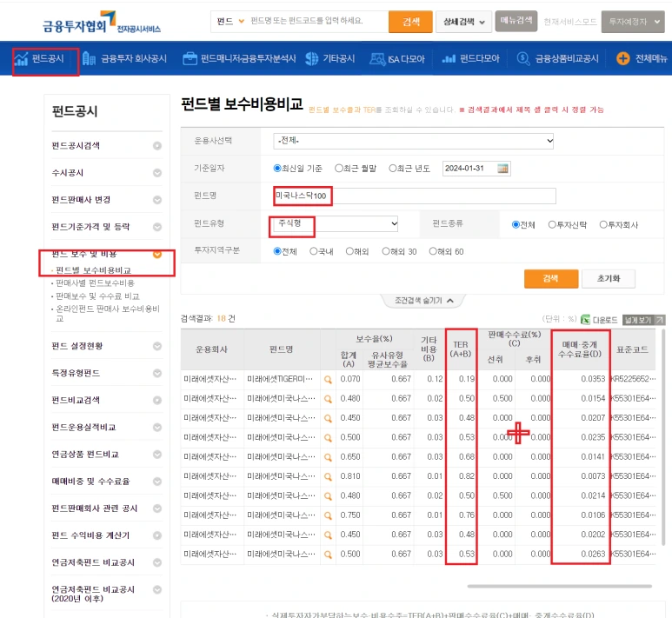
Task: Click the header fund name search field
Action: coord(317,21)
